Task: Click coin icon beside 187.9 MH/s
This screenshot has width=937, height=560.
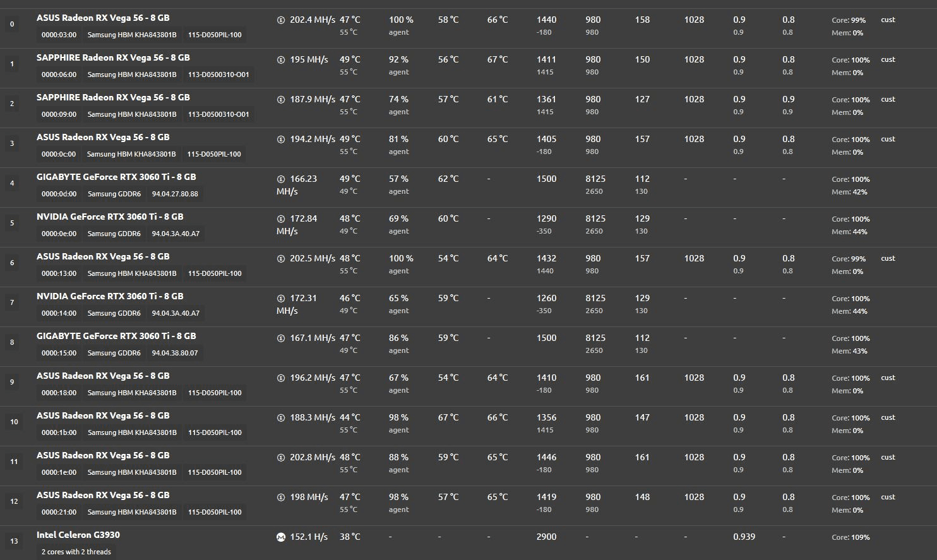Action: pos(281,100)
